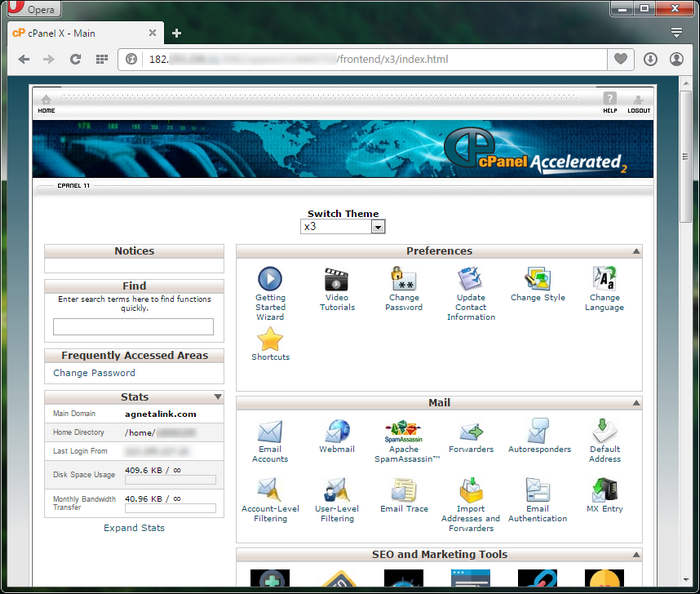The height and width of the screenshot is (594, 700).
Task: Collapse the SEO and Marketing Tools section
Action: click(636, 555)
